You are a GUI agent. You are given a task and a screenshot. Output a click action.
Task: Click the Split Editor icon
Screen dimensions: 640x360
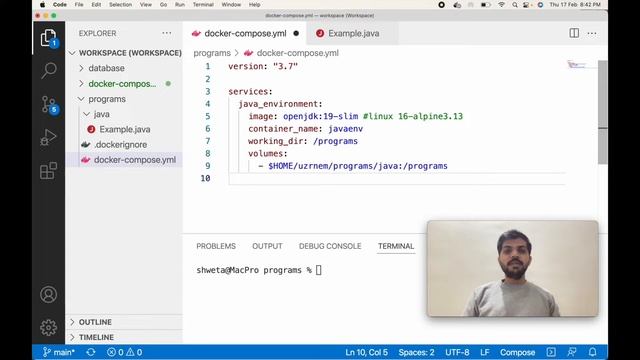coord(574,33)
